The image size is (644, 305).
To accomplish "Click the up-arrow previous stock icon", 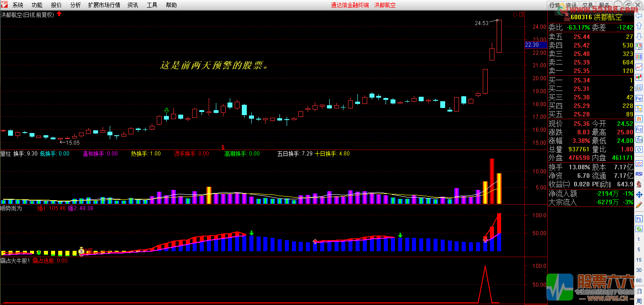I will 640,25.
